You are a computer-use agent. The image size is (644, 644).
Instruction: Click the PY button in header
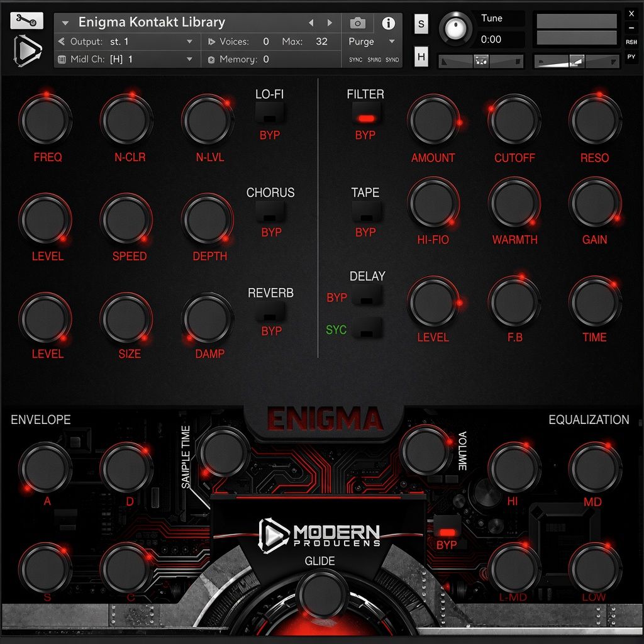(631, 57)
